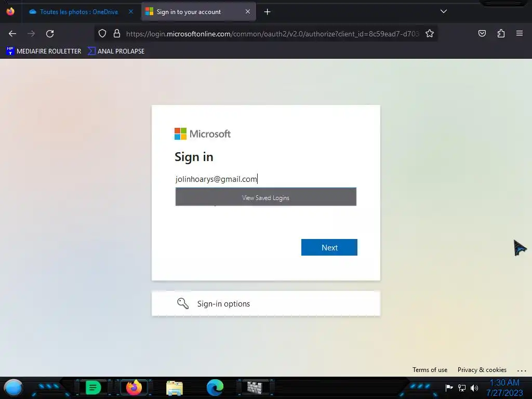Open the Start orb in taskbar
The image size is (532, 399).
13,388
